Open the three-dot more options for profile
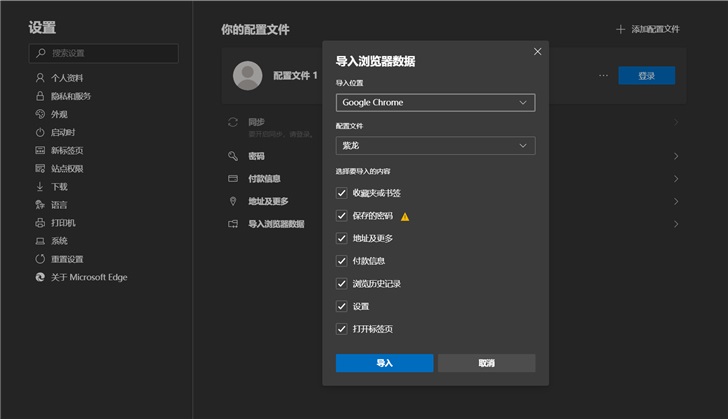This screenshot has width=728, height=419. coord(603,76)
